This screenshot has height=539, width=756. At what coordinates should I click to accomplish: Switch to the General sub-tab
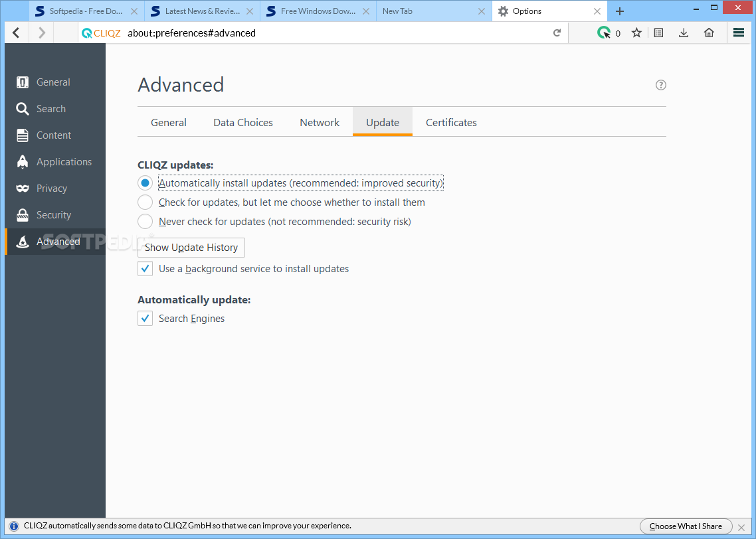(168, 122)
